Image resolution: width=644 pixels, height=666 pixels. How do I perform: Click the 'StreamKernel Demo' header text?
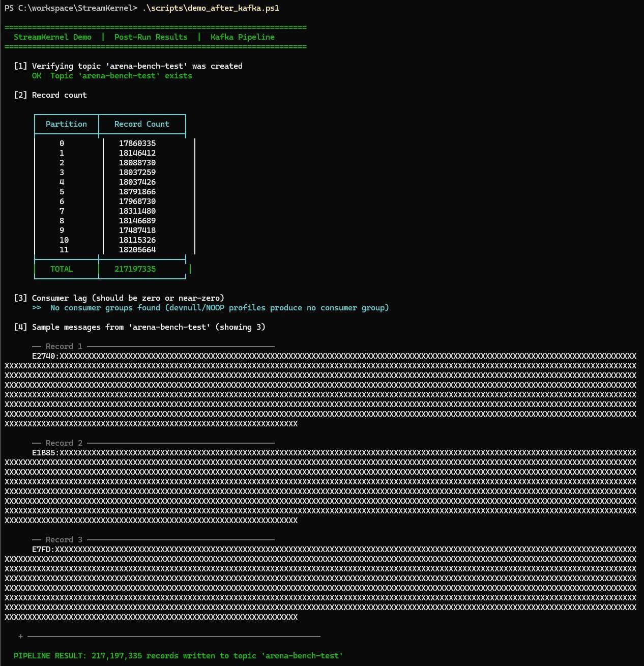click(x=52, y=37)
